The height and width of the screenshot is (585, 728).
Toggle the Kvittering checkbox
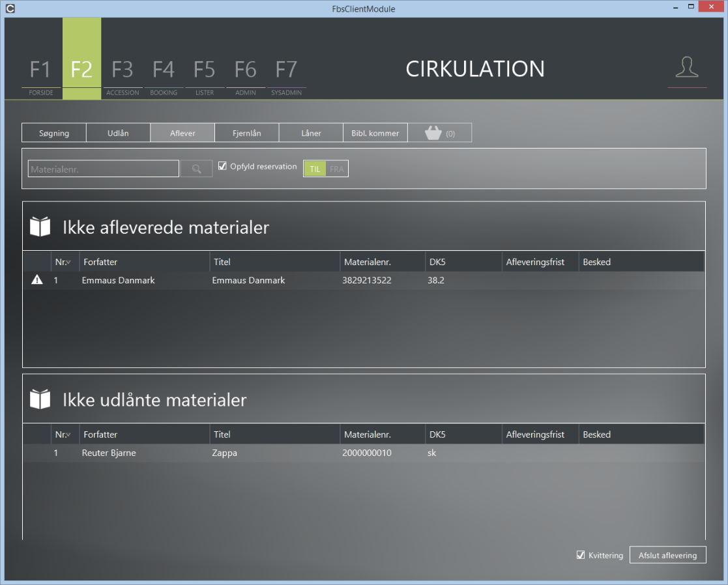(580, 555)
